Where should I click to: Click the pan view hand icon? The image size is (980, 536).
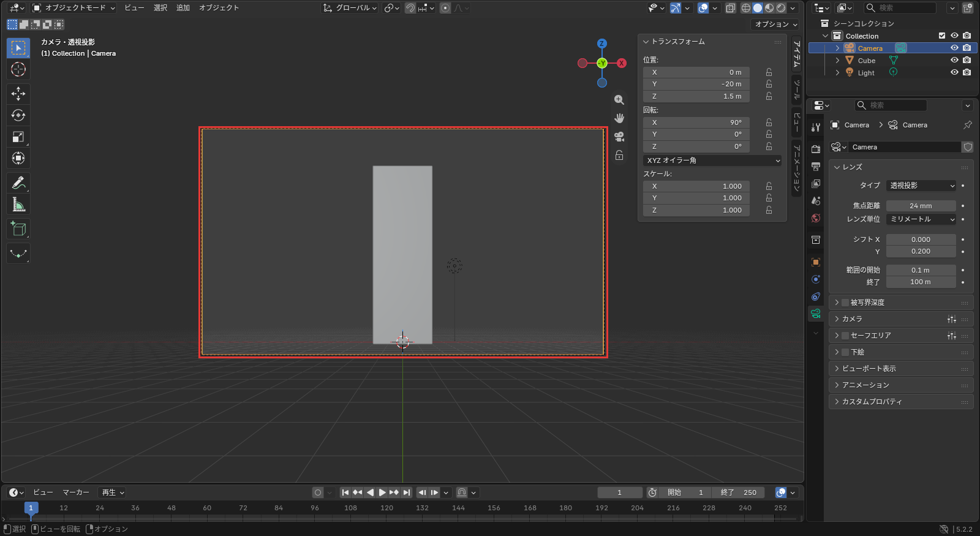(619, 118)
